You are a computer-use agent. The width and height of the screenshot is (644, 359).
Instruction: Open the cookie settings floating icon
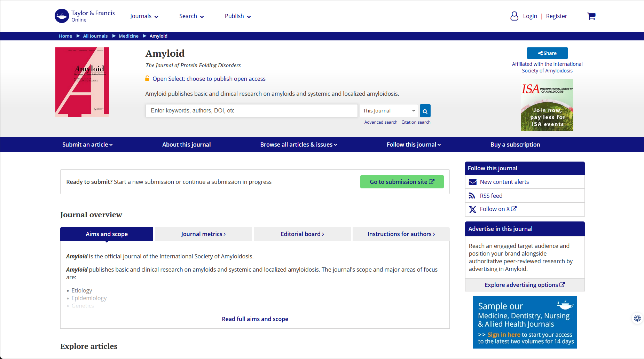click(637, 318)
